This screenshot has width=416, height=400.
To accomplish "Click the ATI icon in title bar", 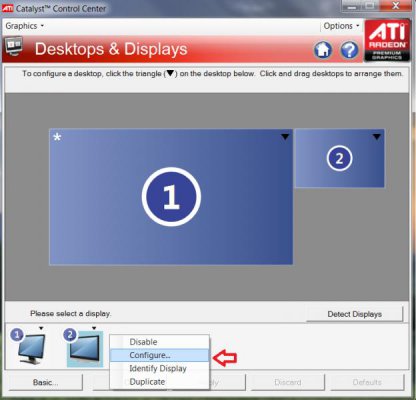I will click(x=7, y=8).
